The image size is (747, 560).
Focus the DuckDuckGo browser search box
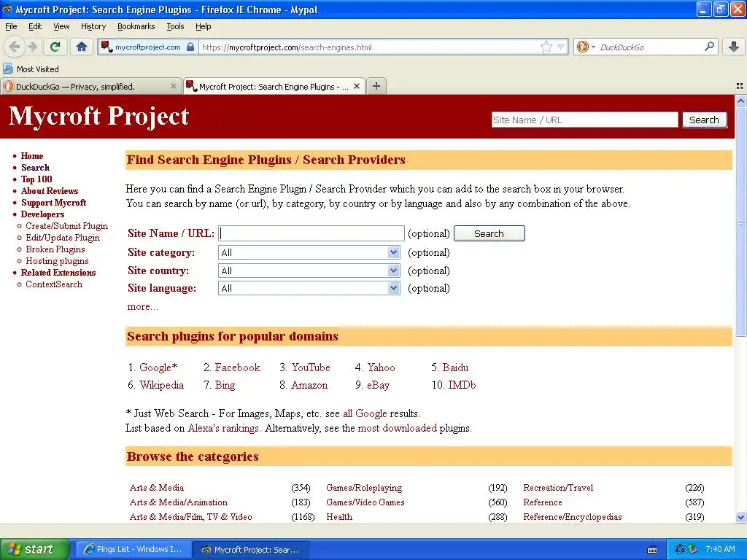point(650,47)
